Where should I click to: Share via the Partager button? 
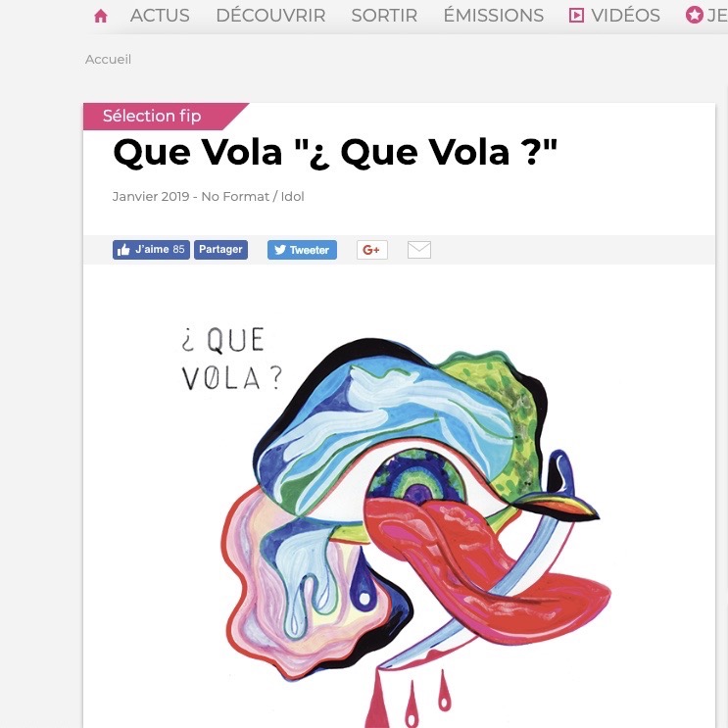(221, 250)
